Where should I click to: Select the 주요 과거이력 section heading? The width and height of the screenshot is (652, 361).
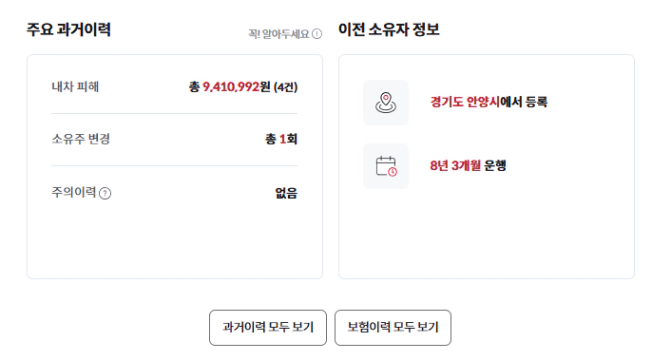coord(69,30)
